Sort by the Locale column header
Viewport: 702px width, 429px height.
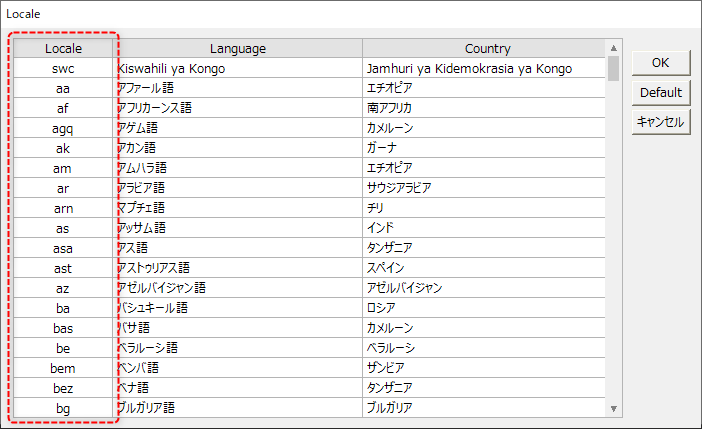(64, 48)
